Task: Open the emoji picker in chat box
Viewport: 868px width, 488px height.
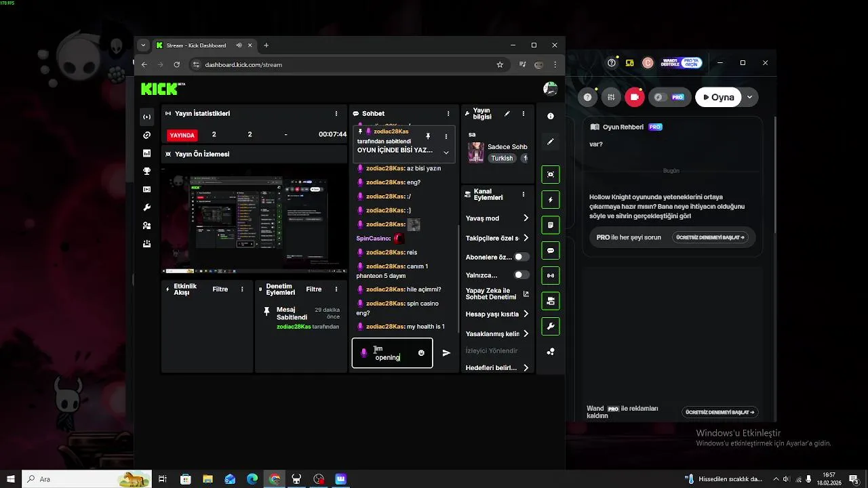Action: 421,353
